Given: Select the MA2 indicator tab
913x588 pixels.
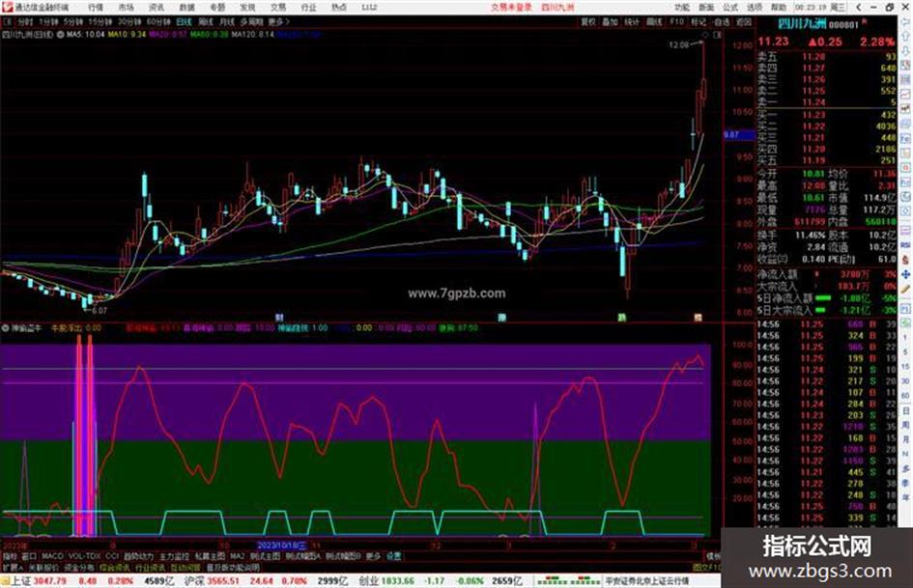Looking at the screenshot, I should 237,556.
